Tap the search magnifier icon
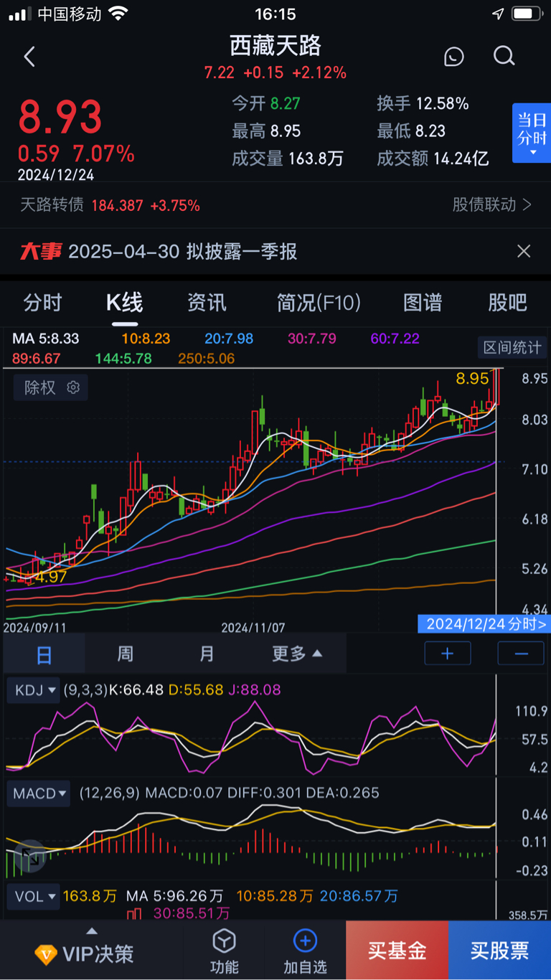551x980 pixels. click(x=504, y=56)
